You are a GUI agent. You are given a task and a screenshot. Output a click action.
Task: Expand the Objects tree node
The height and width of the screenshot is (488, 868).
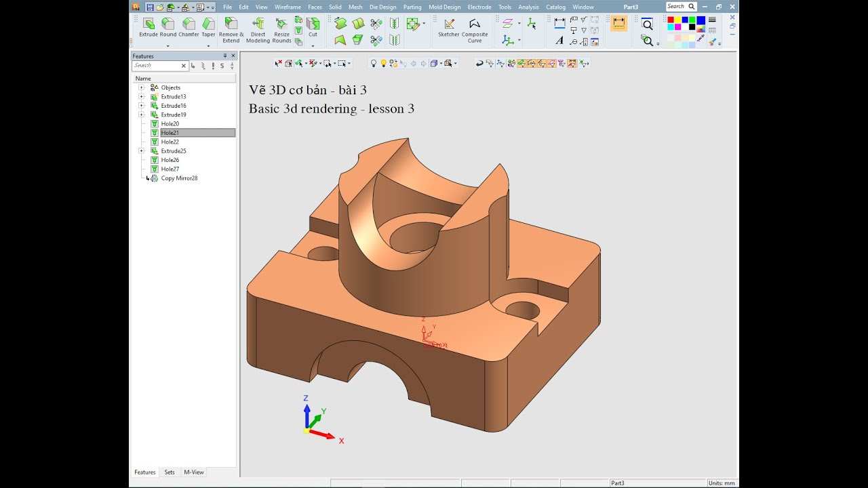click(142, 87)
